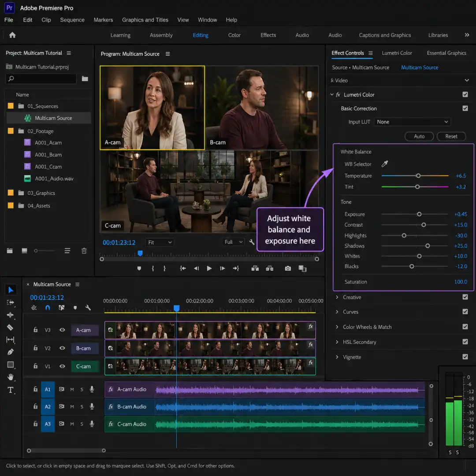Select the Pen tool
This screenshot has height=476, width=476.
pos(10,352)
